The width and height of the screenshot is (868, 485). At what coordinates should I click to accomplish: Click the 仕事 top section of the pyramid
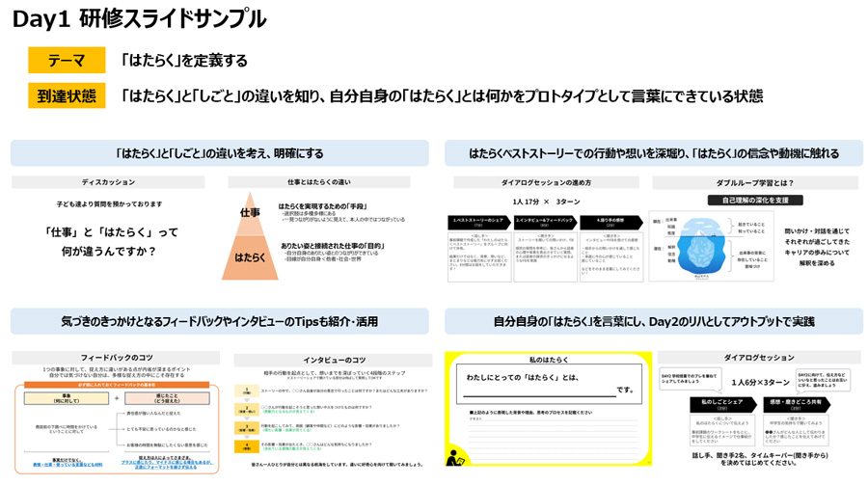(250, 213)
